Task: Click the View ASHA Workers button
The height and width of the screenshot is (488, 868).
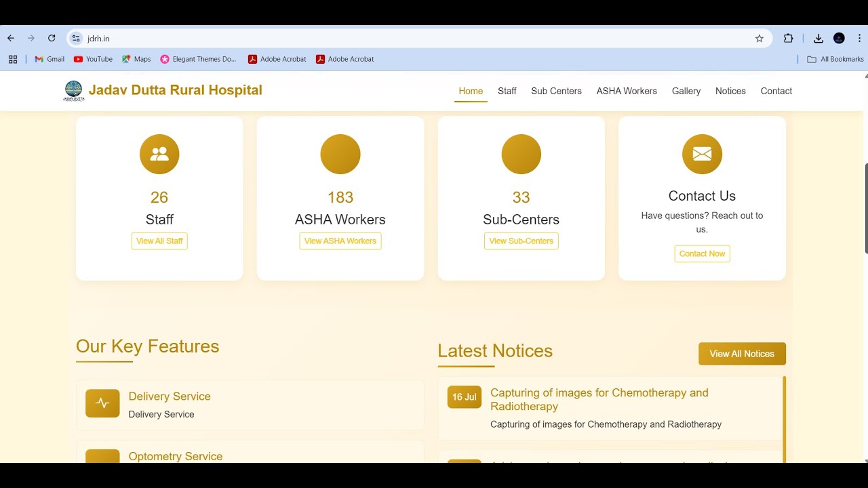Action: (x=340, y=241)
